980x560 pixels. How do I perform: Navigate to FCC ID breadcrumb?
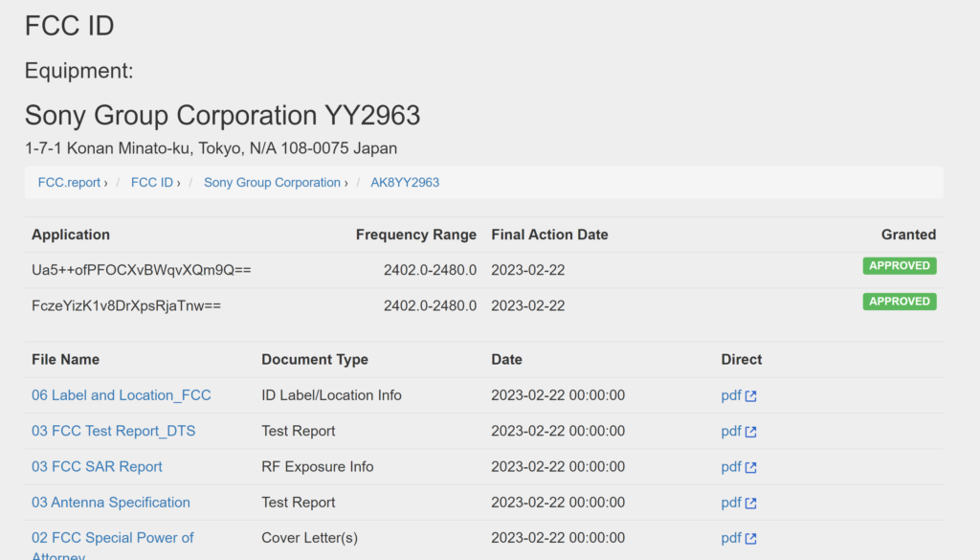pos(151,182)
